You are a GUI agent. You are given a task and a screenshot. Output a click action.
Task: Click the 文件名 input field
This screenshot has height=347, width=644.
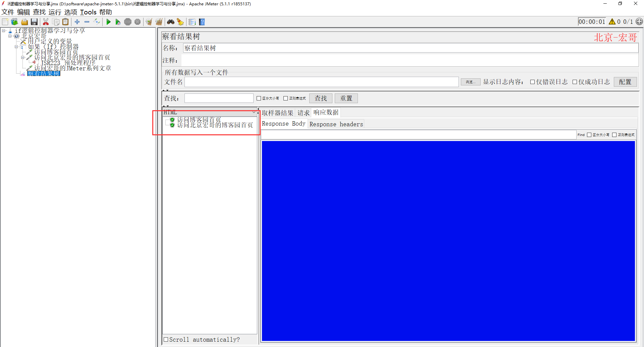(321, 82)
